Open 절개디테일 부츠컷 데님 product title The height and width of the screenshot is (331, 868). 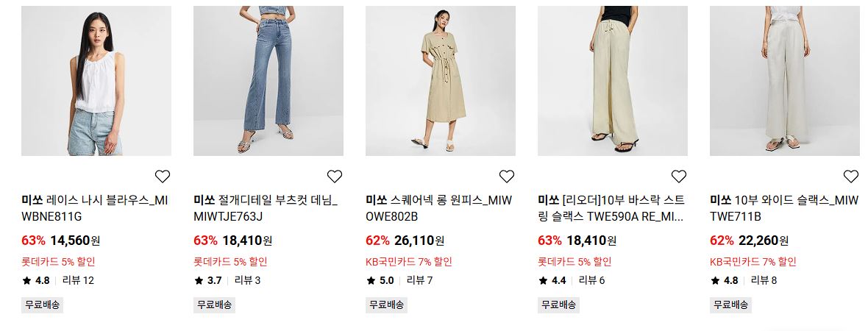pyautogui.click(x=266, y=208)
